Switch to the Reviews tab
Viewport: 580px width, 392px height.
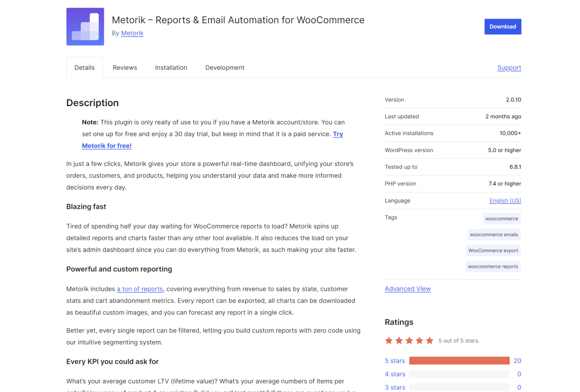125,68
